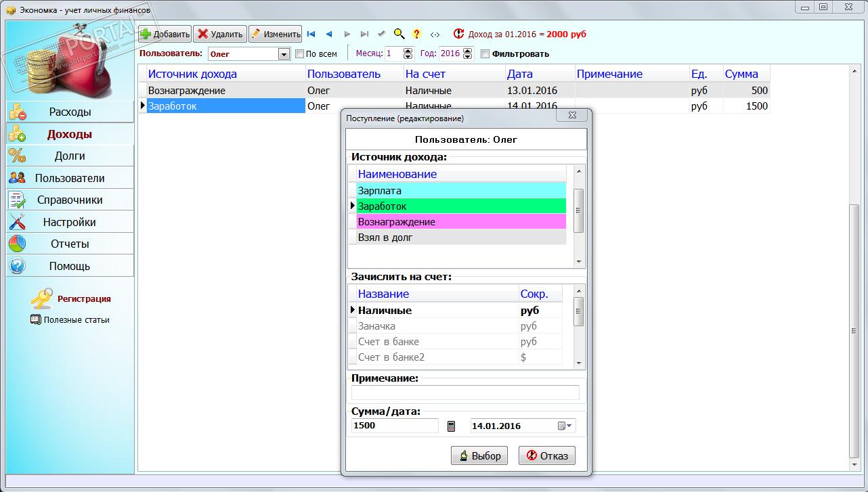
Task: Expand the Пользователь combo box
Action: point(284,54)
